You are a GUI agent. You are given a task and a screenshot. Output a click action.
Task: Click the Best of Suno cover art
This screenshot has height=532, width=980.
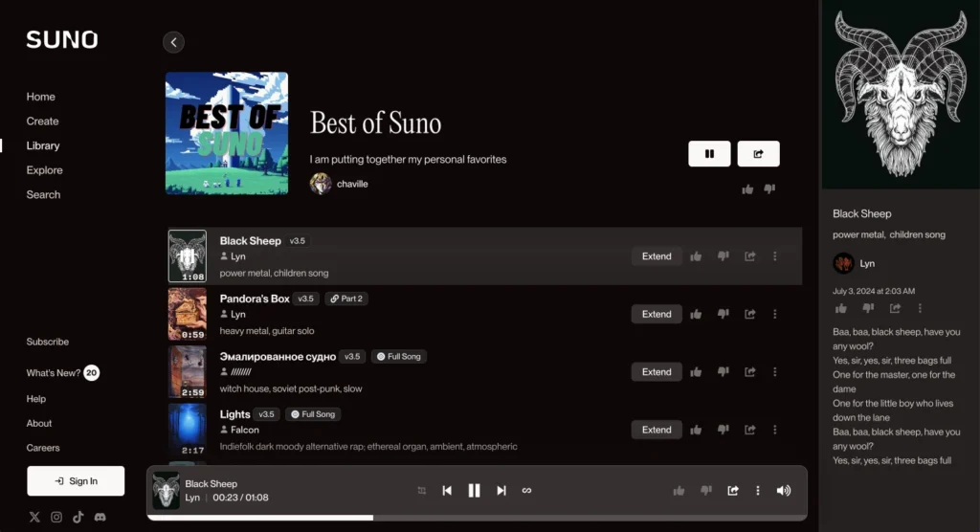point(227,133)
